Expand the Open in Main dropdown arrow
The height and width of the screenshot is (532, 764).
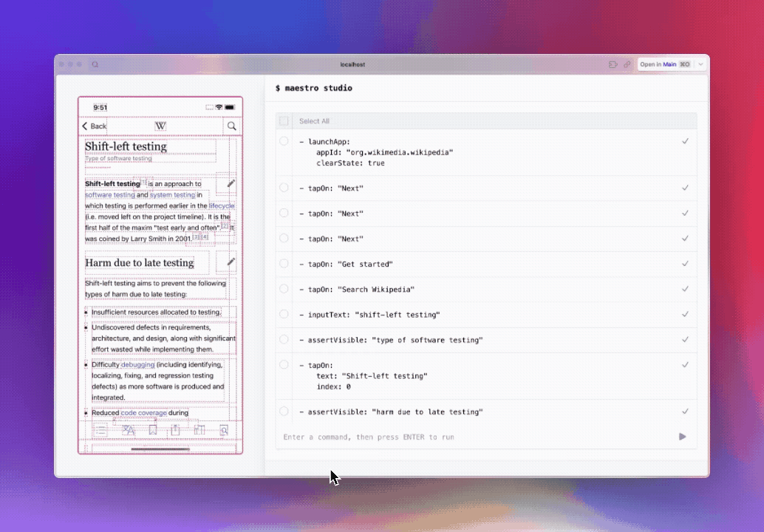click(x=700, y=64)
